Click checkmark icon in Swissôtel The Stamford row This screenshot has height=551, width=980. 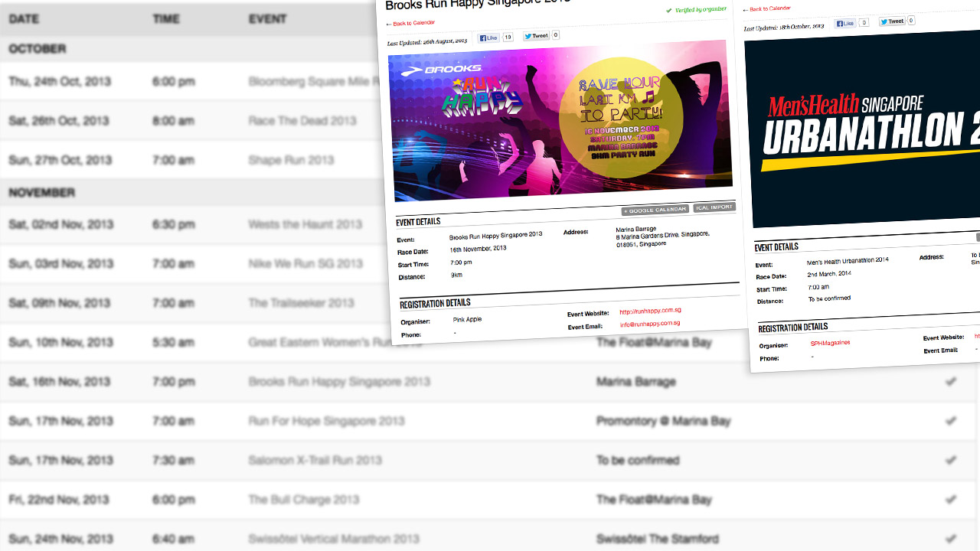pyautogui.click(x=951, y=539)
